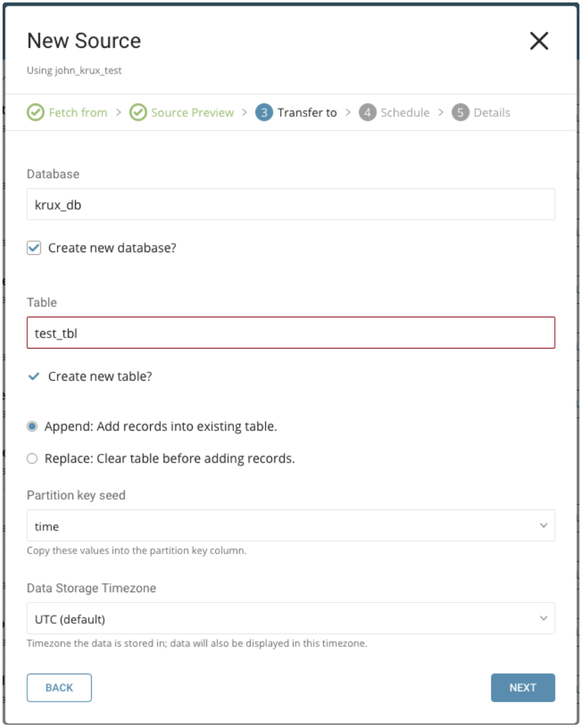Select the Append records radio option
The height and width of the screenshot is (728, 582).
click(x=32, y=427)
